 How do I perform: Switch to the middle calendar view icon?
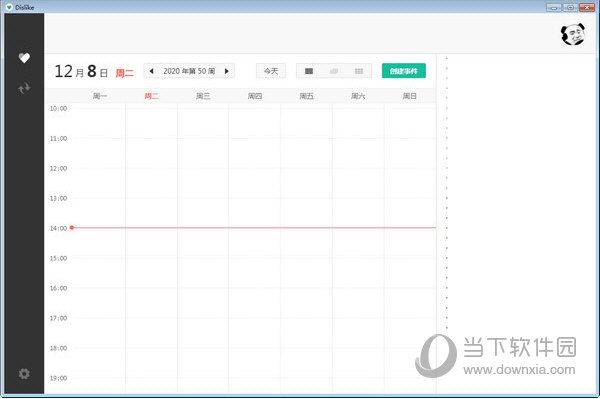point(334,71)
